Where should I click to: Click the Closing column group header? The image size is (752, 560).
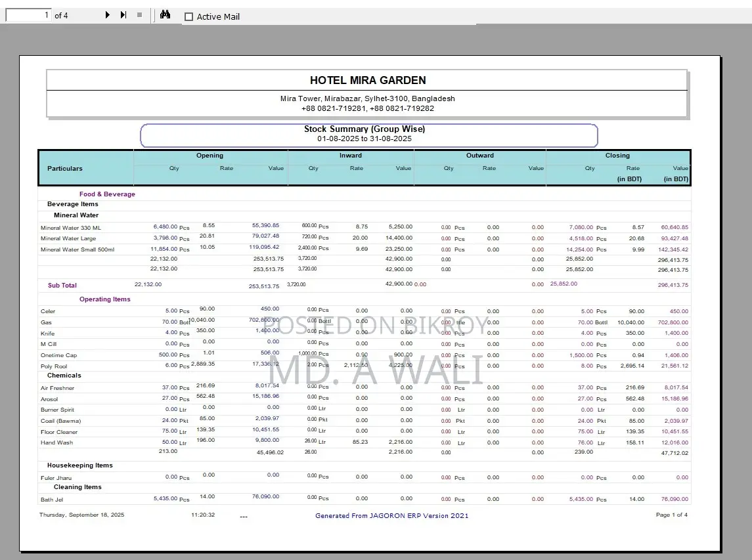click(x=617, y=156)
